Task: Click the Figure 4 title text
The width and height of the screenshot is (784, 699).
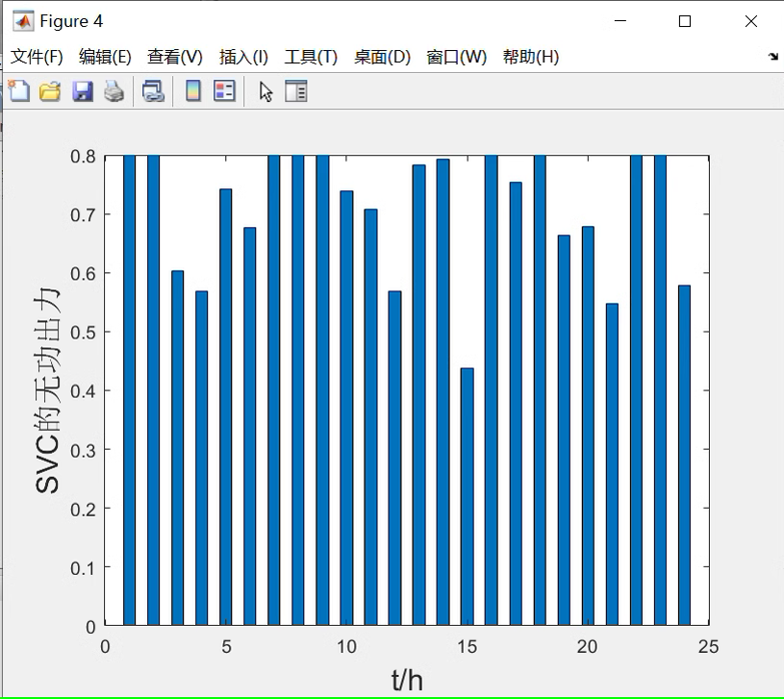Action: pos(71,21)
